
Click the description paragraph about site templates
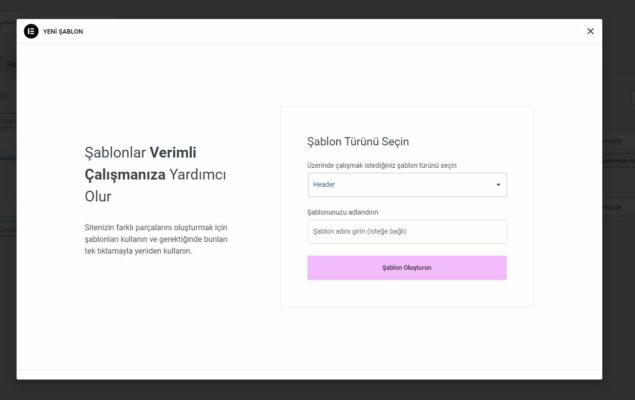click(157, 239)
